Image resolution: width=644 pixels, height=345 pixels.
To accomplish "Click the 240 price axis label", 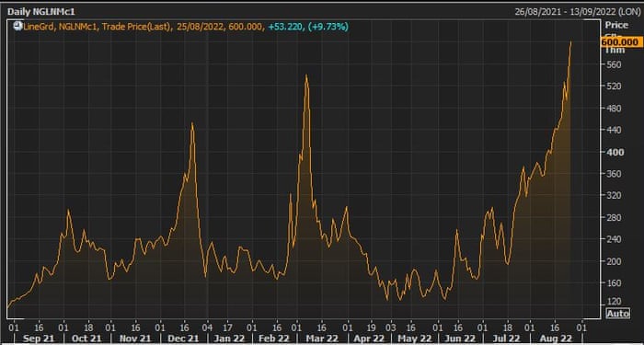I will [613, 239].
